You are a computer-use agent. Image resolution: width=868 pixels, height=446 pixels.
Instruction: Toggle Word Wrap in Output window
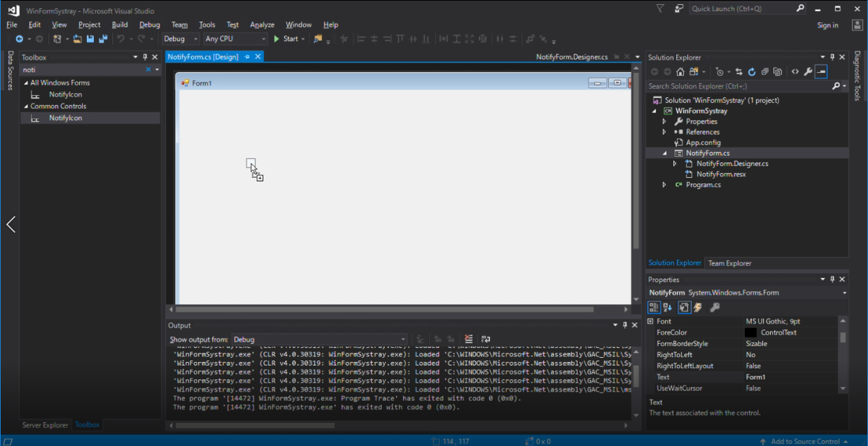(x=485, y=340)
